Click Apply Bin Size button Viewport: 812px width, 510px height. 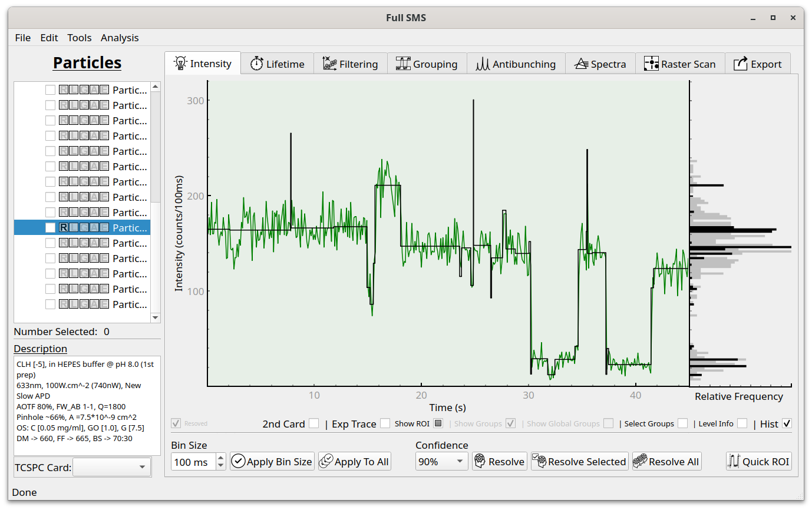(272, 462)
